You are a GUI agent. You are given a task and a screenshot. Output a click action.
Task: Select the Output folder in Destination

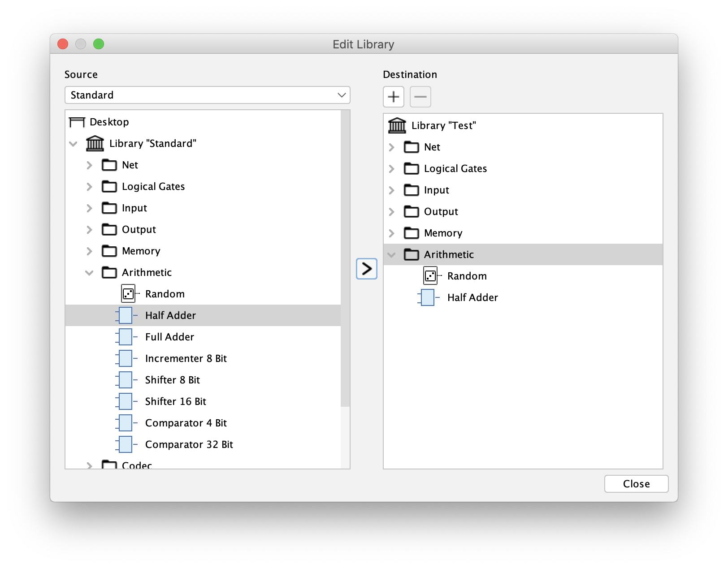(x=441, y=211)
